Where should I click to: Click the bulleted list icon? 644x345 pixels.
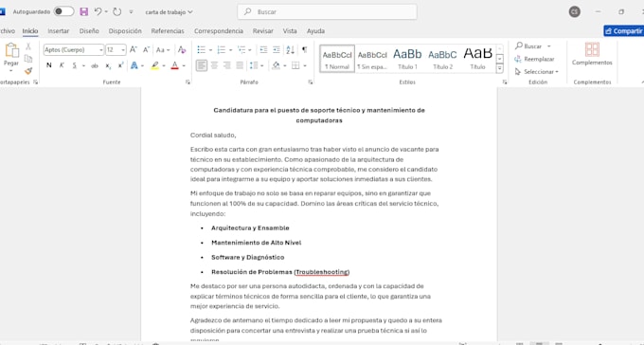(x=201, y=49)
